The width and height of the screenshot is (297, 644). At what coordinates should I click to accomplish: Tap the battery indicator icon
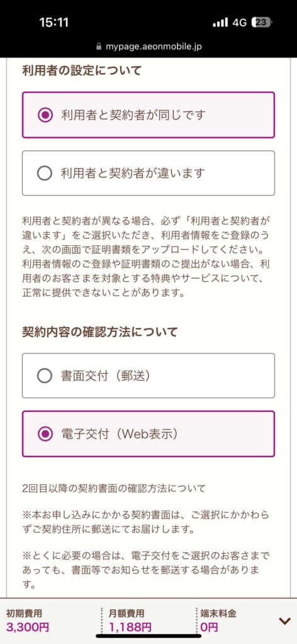tap(262, 23)
